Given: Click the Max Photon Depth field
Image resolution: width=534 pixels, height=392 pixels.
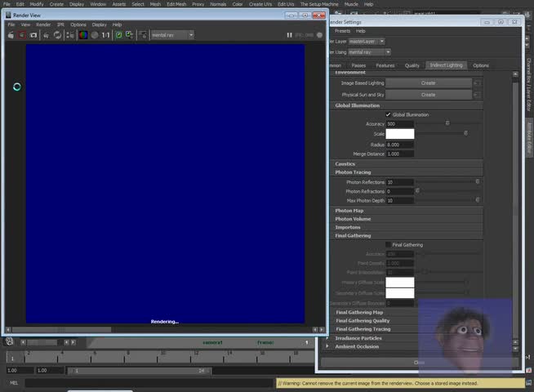Looking at the screenshot, I should point(400,201).
